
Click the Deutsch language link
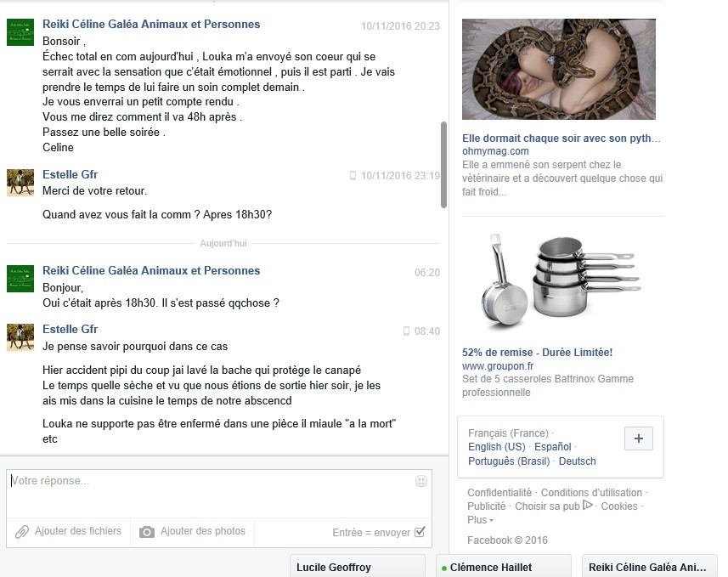point(577,461)
